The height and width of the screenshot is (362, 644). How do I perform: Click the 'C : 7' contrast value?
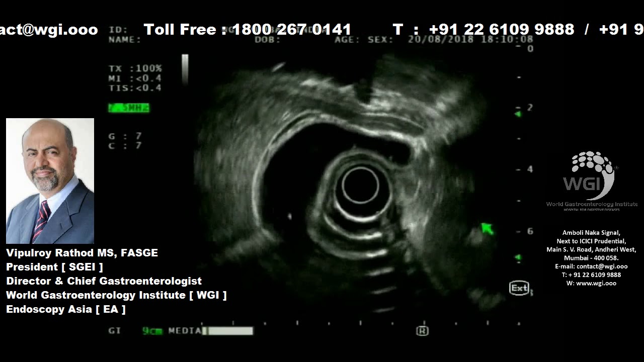pyautogui.click(x=125, y=146)
